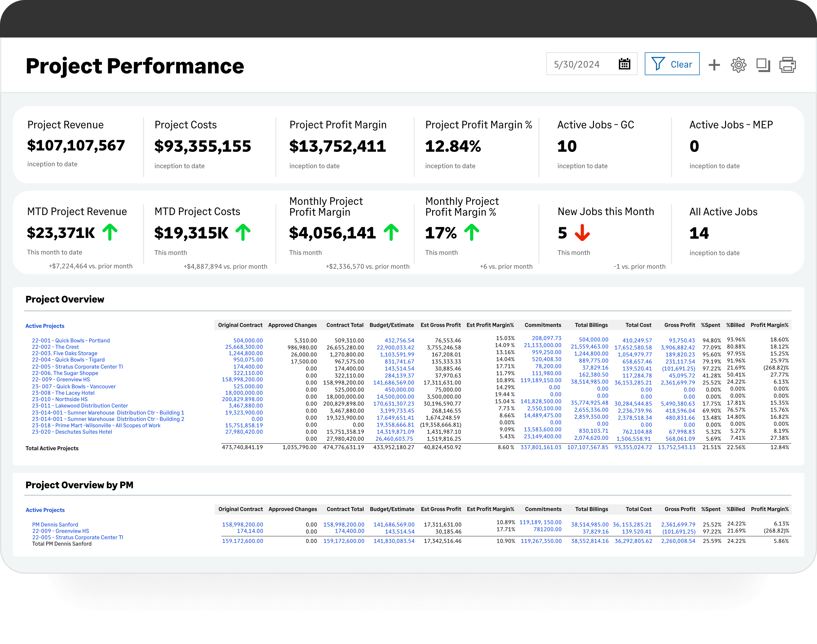817x644 pixels.
Task: Open project 23-008 - The Lacey Hotel
Action: pos(63,393)
